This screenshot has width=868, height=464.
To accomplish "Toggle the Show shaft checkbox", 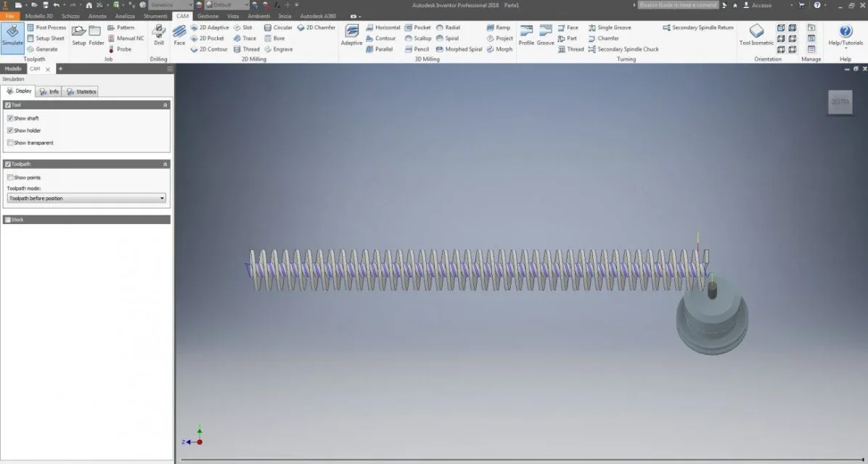I will click(10, 118).
